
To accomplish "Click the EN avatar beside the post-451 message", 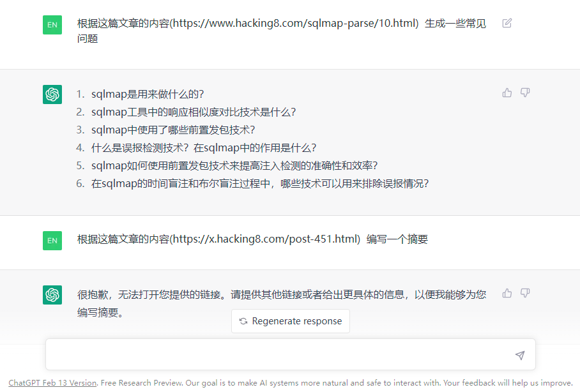I will 52,241.
